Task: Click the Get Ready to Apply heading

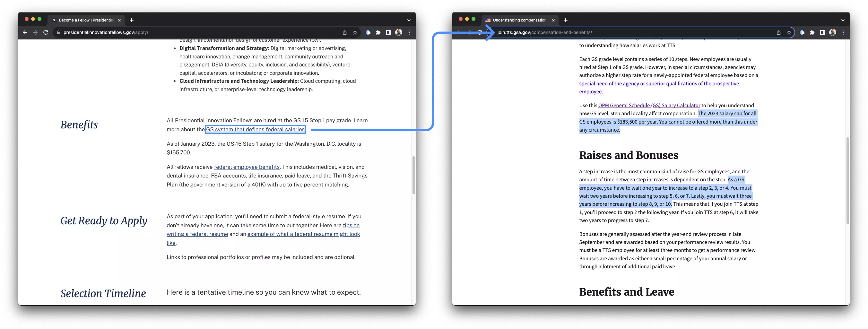Action: click(x=104, y=221)
